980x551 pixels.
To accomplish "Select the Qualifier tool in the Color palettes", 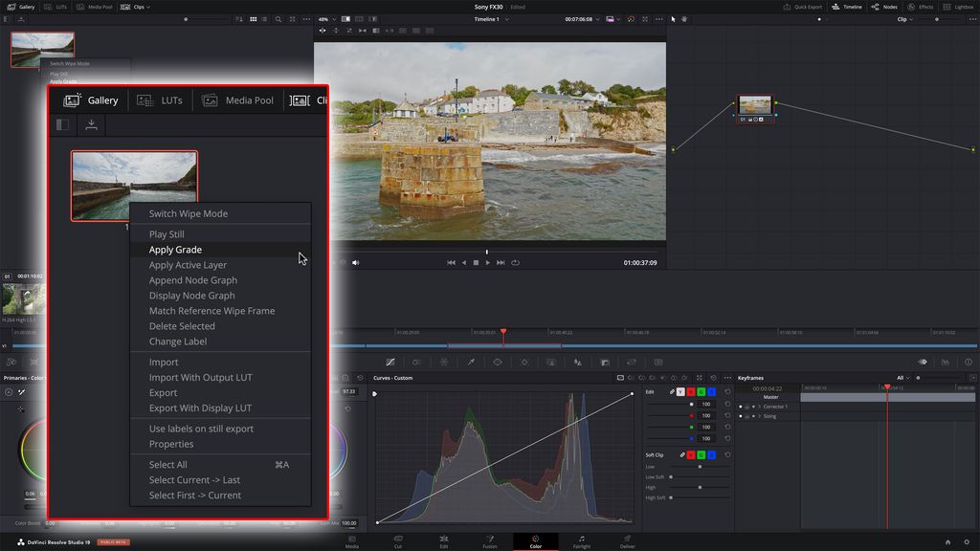I will tap(471, 362).
